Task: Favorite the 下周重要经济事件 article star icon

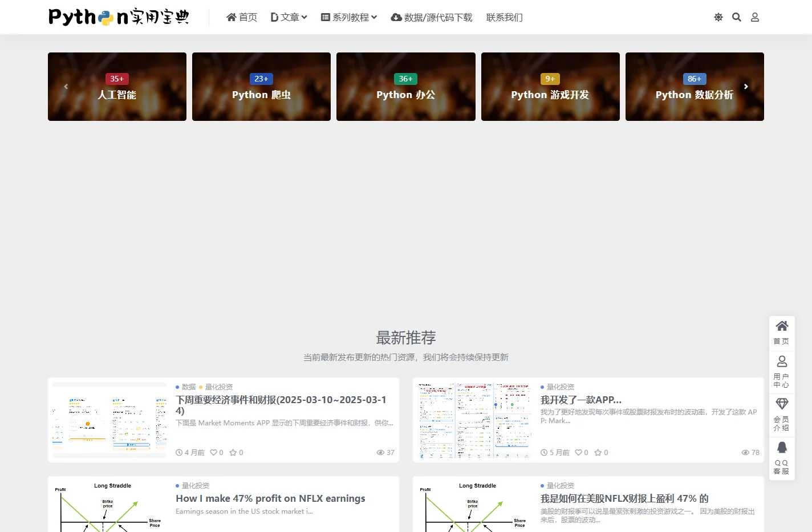Action: [233, 452]
